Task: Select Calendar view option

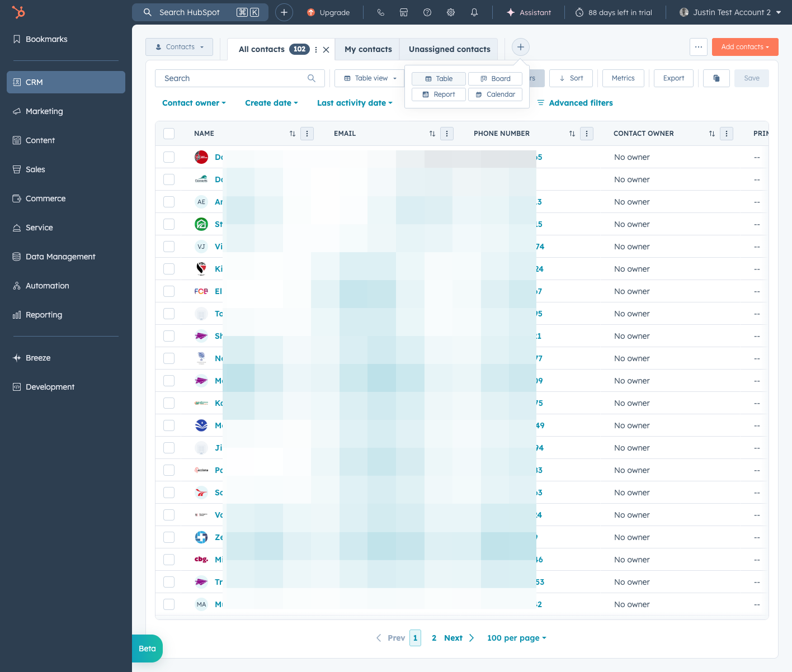Action: click(495, 94)
